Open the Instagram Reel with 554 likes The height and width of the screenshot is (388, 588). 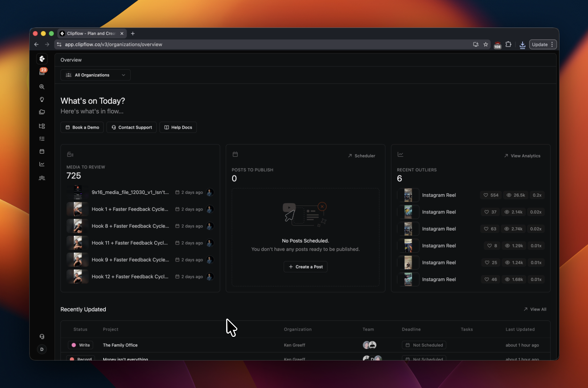[471, 195]
